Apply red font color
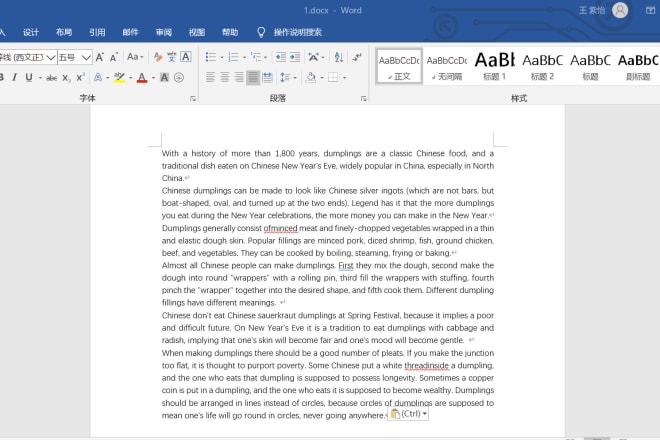The height and width of the screenshot is (440, 660). (x=142, y=77)
